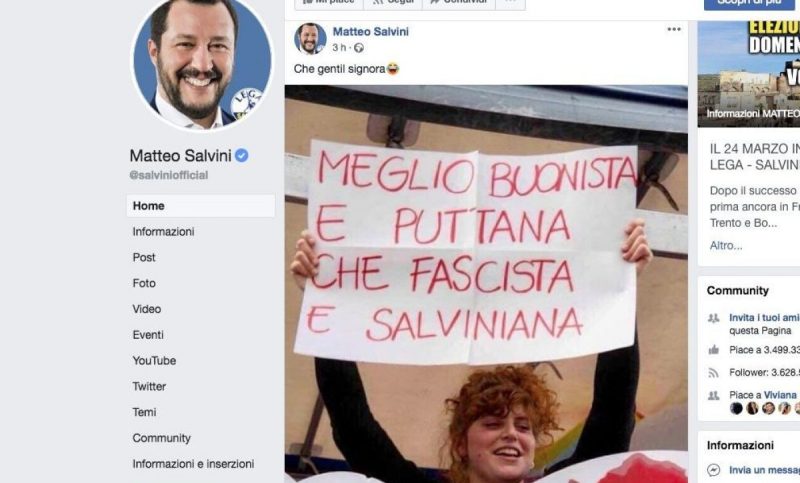
Task: Select Home in the page navigation
Action: tap(201, 206)
